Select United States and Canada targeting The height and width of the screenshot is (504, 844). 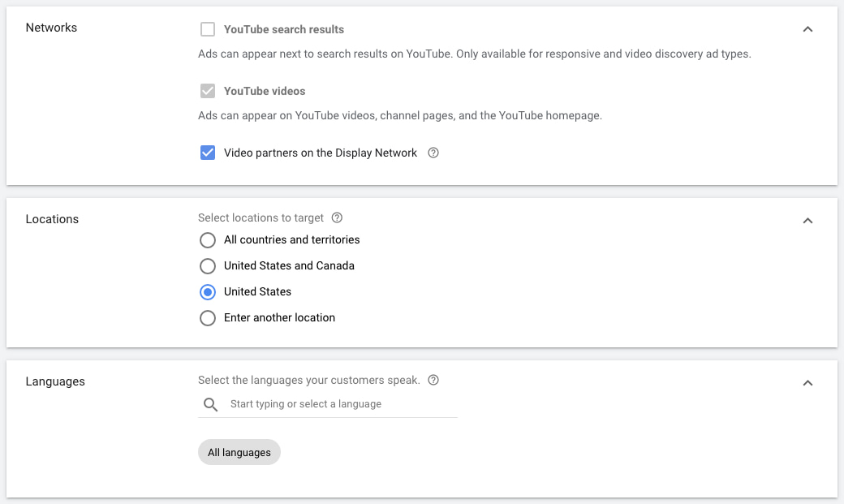click(x=208, y=265)
